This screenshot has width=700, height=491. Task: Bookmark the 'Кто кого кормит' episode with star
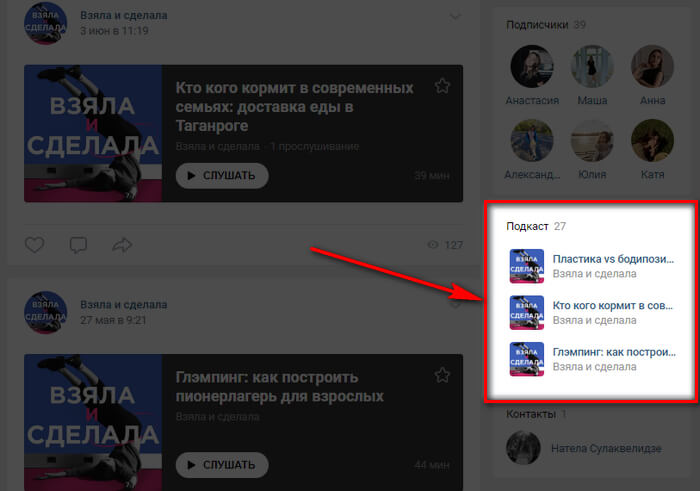[x=442, y=86]
